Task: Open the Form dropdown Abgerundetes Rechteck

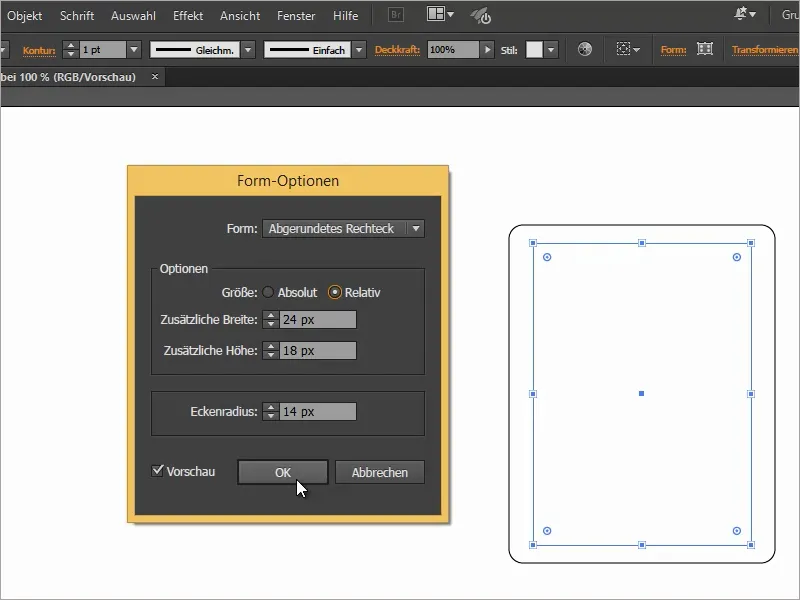Action: (x=343, y=229)
